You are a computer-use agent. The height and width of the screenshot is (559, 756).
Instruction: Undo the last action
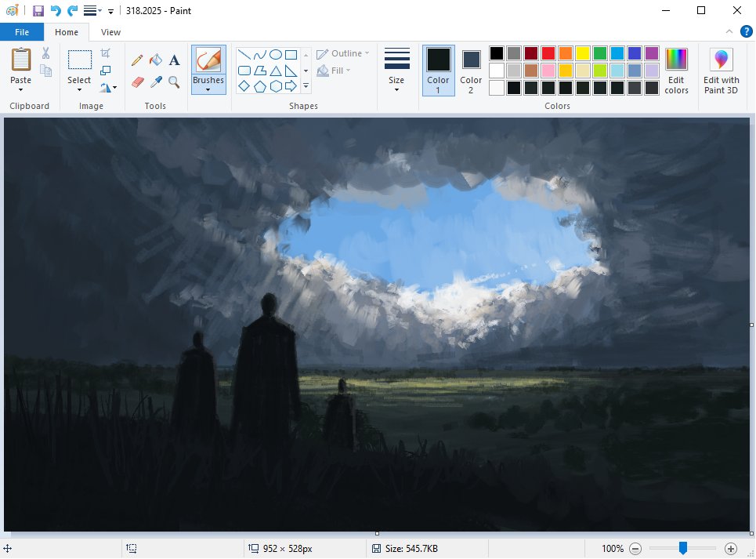coord(56,11)
